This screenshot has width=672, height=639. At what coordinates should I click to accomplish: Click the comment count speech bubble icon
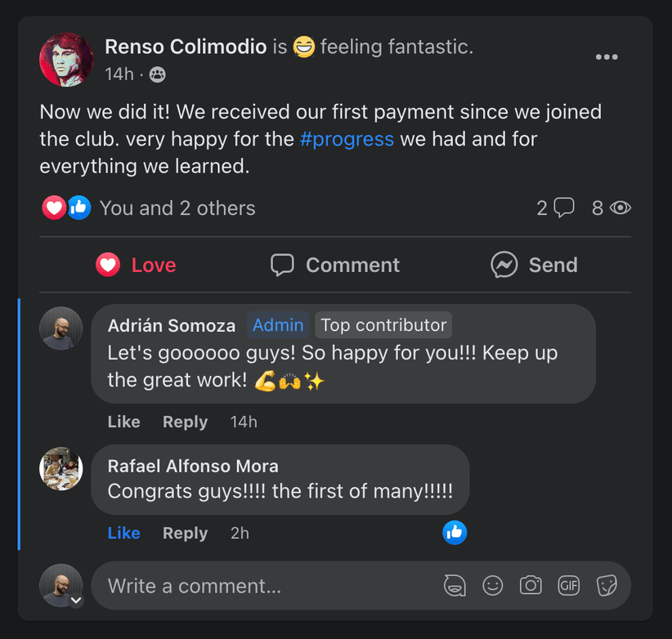[x=564, y=208]
